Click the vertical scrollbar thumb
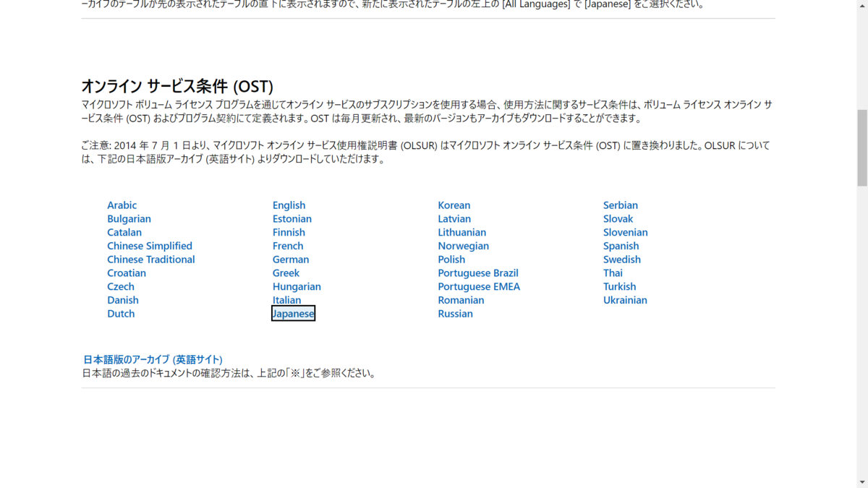The width and height of the screenshot is (868, 488). tap(861, 148)
